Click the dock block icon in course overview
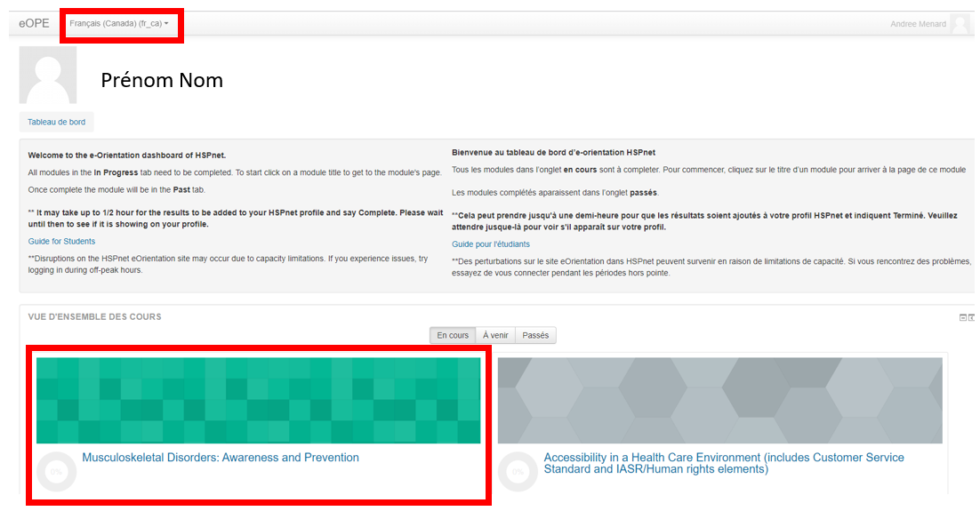Image resolution: width=980 pixels, height=511 pixels. pos(971,318)
